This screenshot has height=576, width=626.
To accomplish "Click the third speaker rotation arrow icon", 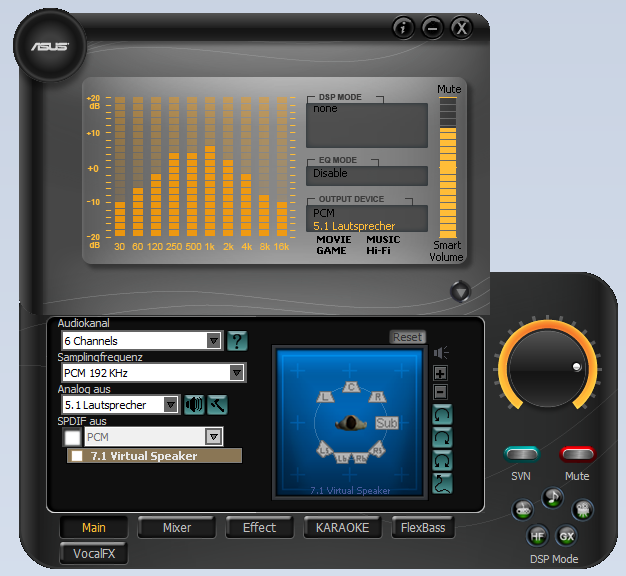I will 442,461.
